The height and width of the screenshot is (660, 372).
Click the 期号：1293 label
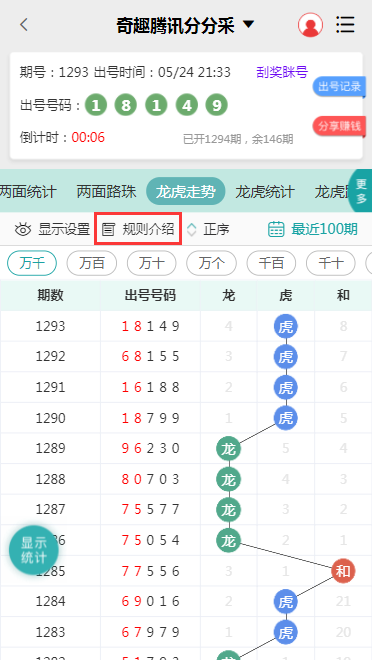[54, 72]
